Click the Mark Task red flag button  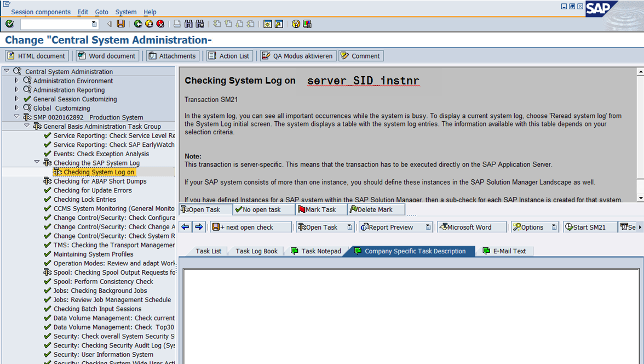coord(321,209)
